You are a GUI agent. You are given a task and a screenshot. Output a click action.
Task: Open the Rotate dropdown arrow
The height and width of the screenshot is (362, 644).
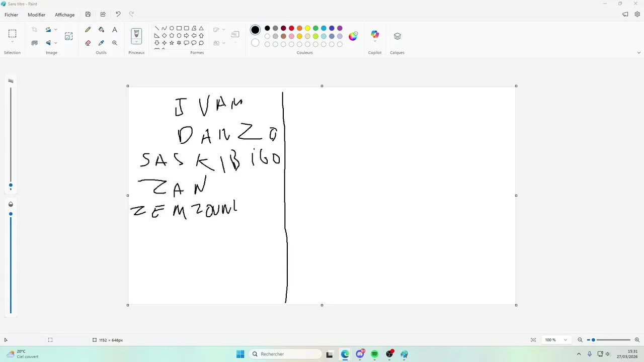tap(55, 30)
